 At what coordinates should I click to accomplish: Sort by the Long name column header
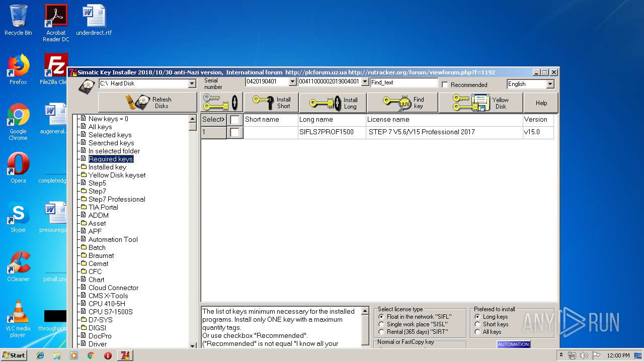tap(332, 120)
